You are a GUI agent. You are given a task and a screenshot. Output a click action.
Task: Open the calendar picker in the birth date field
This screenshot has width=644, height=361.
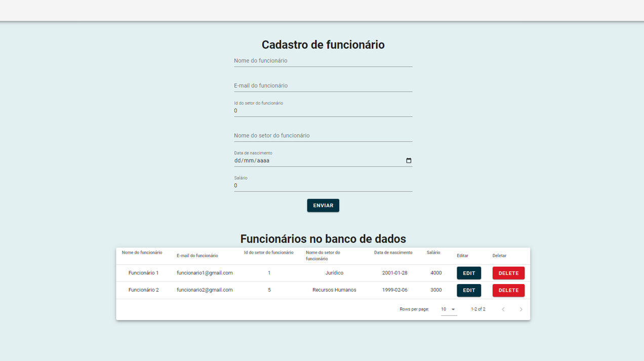(409, 161)
